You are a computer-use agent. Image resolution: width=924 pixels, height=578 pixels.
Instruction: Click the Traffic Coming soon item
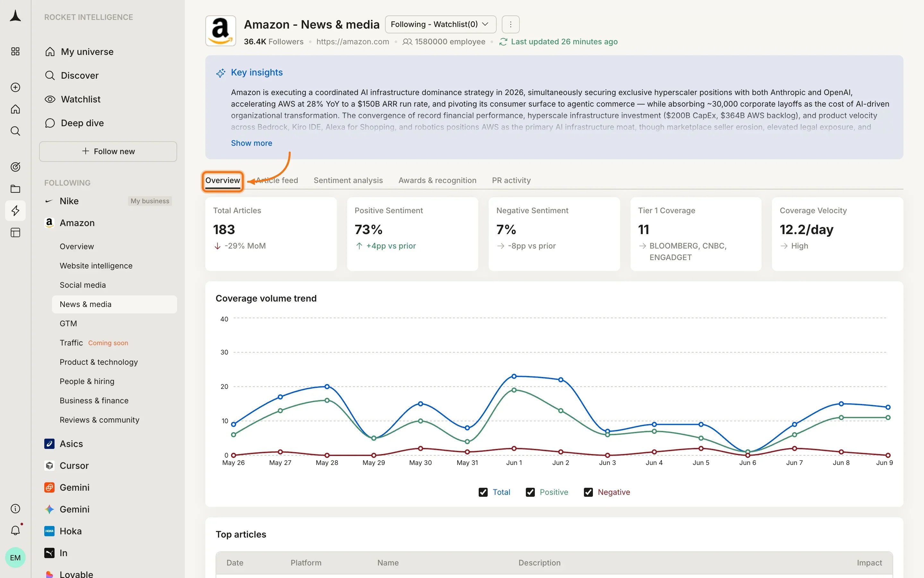[94, 343]
